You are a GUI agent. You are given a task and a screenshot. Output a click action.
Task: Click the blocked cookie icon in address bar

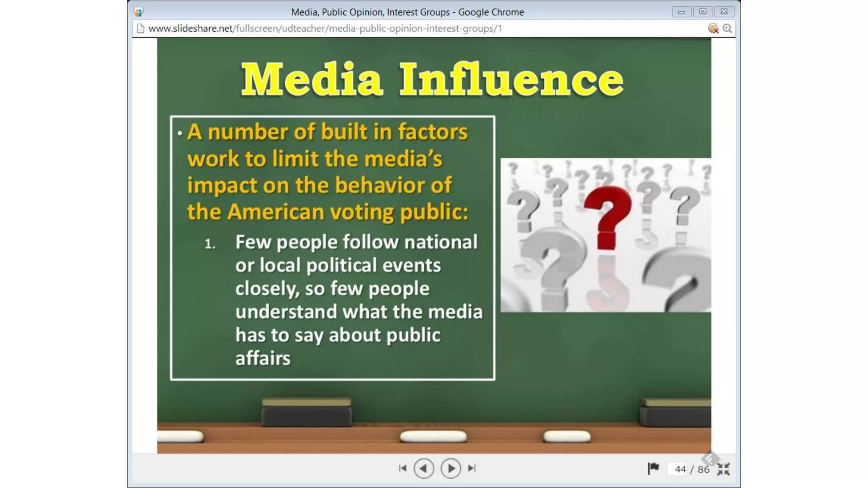click(x=713, y=28)
